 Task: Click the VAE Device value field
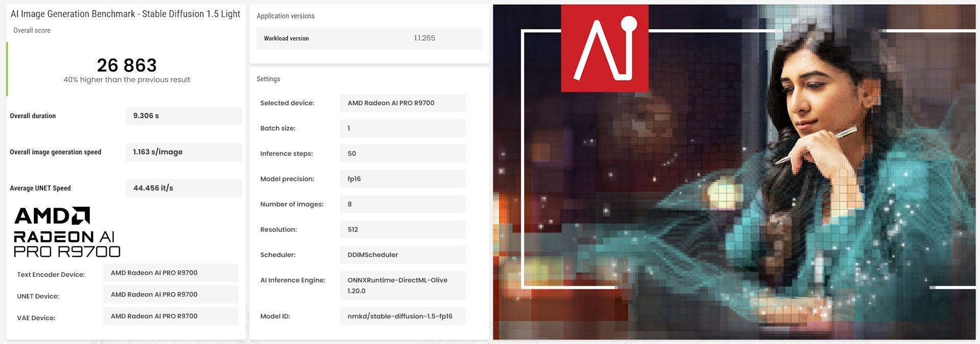pyautogui.click(x=170, y=316)
